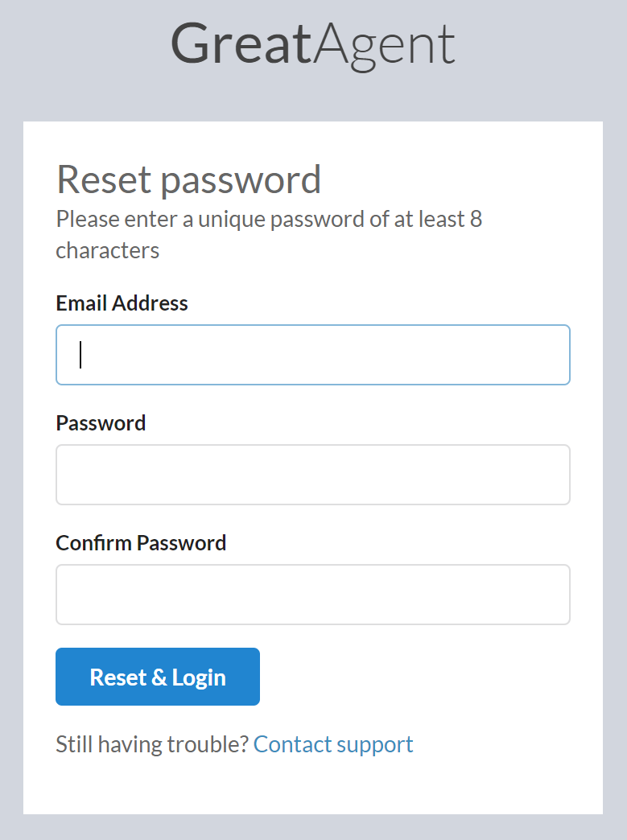Viewport: 627px width, 840px height.
Task: Click the bold "Great" part of the logo
Action: 241,45
